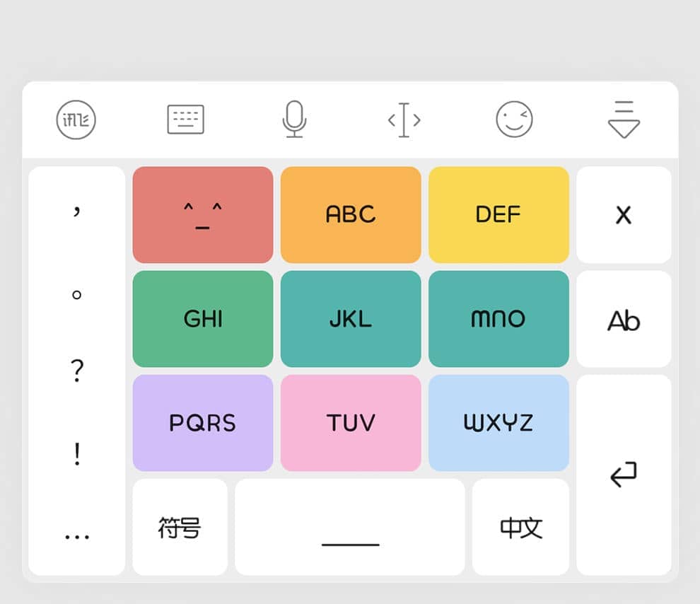Tap the microphone voice input icon
This screenshot has height=604, width=700.
[x=294, y=120]
